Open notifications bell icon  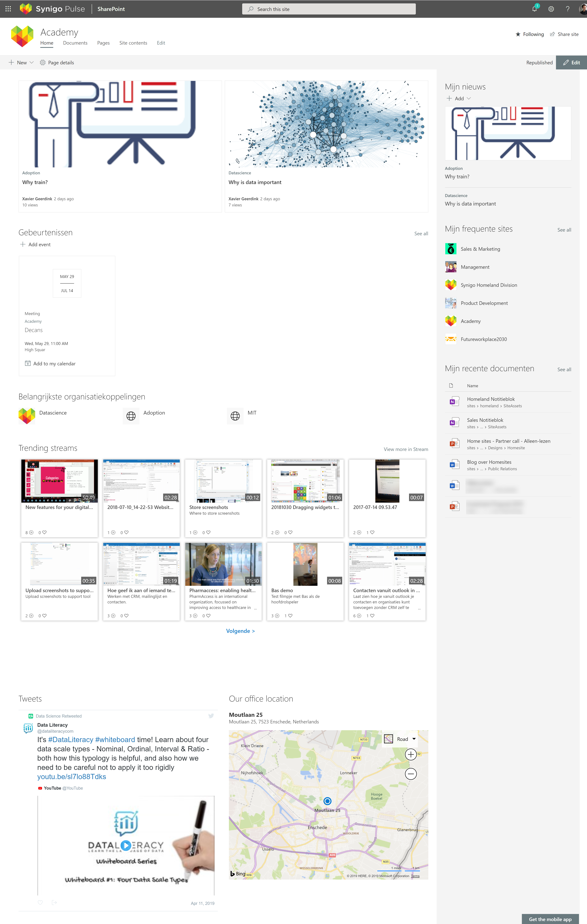click(534, 9)
